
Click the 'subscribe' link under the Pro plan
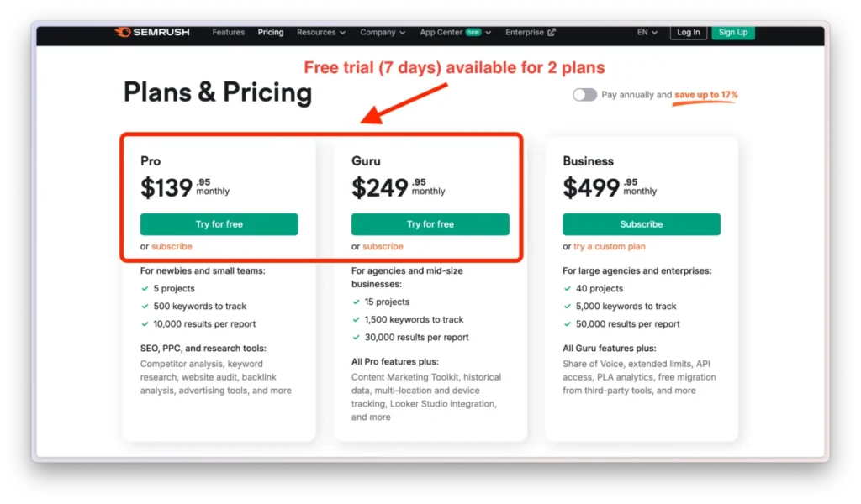point(172,246)
